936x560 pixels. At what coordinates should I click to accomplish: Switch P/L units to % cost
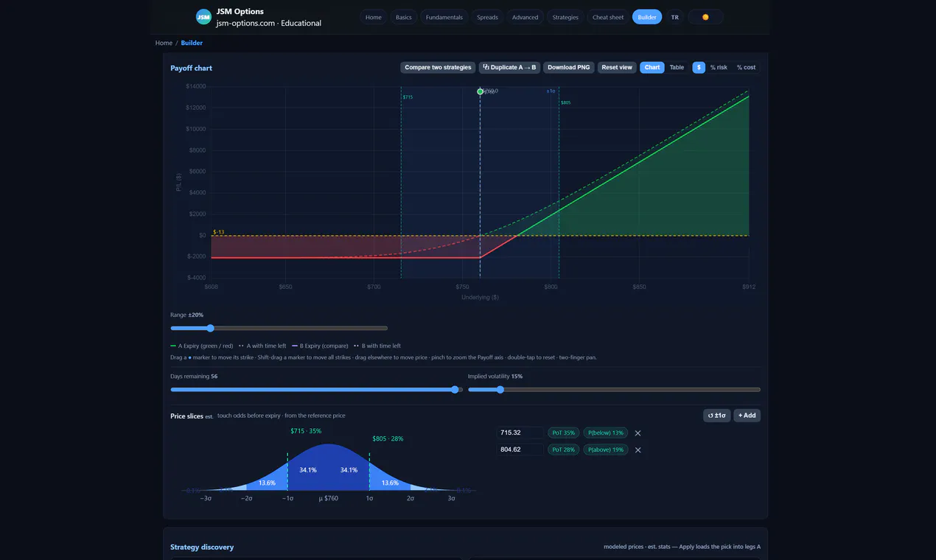pyautogui.click(x=746, y=68)
